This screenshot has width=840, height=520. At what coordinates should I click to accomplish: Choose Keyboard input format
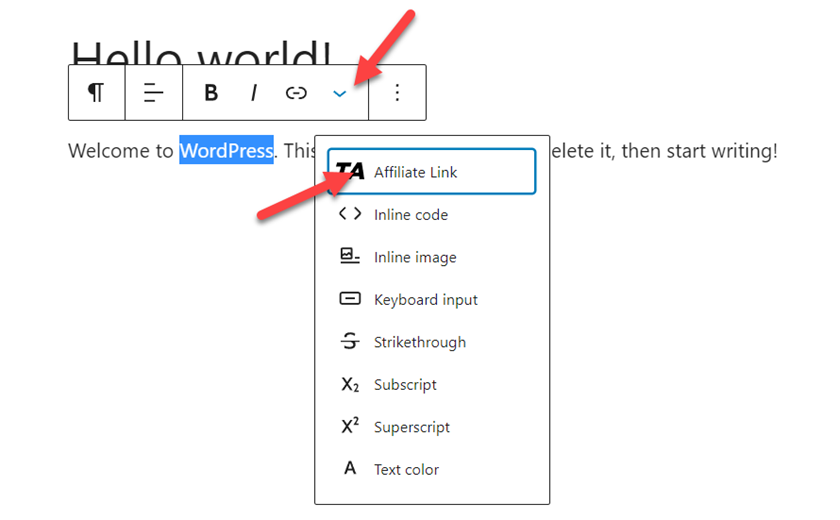click(432, 299)
